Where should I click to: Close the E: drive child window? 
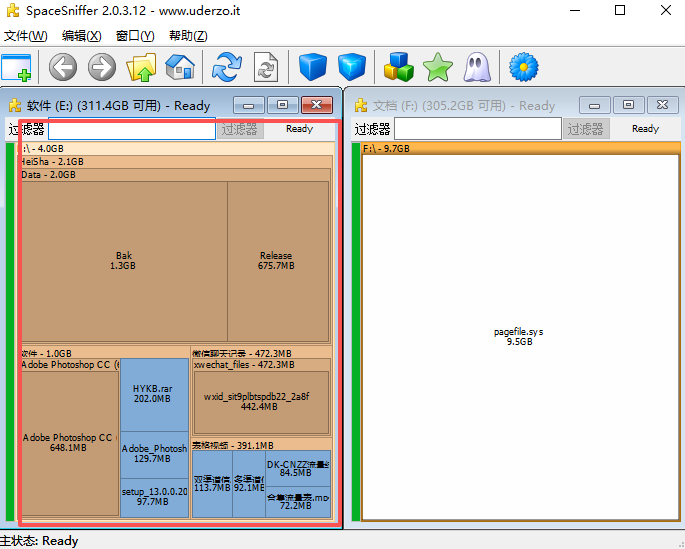[x=317, y=105]
